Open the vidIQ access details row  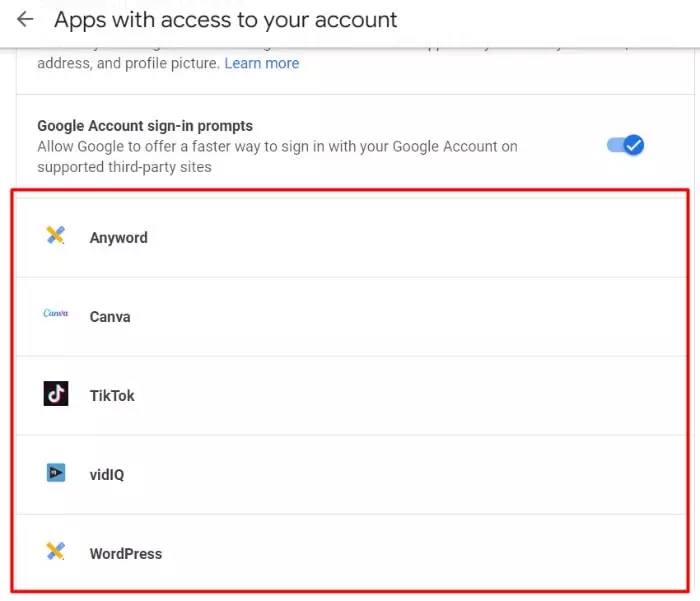[x=351, y=475]
